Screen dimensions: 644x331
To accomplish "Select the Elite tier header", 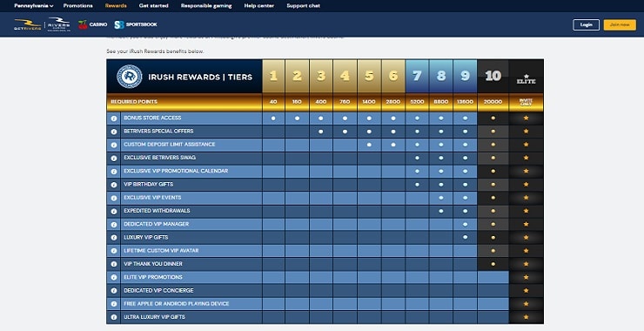I will point(527,76).
